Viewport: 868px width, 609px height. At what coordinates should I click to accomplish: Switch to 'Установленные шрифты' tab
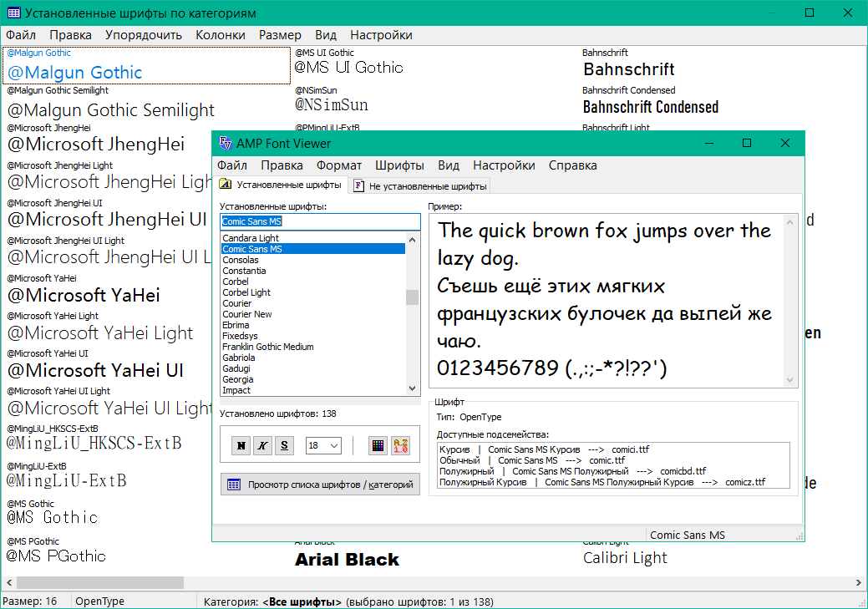pos(282,185)
